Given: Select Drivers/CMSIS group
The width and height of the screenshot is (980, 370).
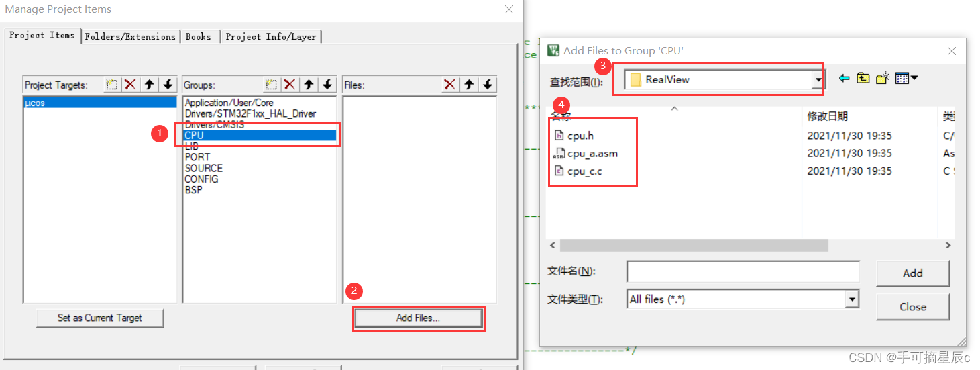Looking at the screenshot, I should pyautogui.click(x=260, y=124).
